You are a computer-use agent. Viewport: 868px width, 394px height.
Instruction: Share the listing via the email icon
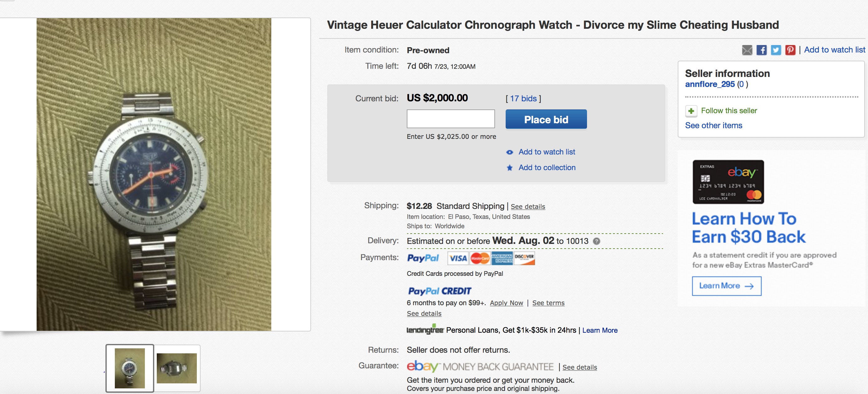click(747, 50)
